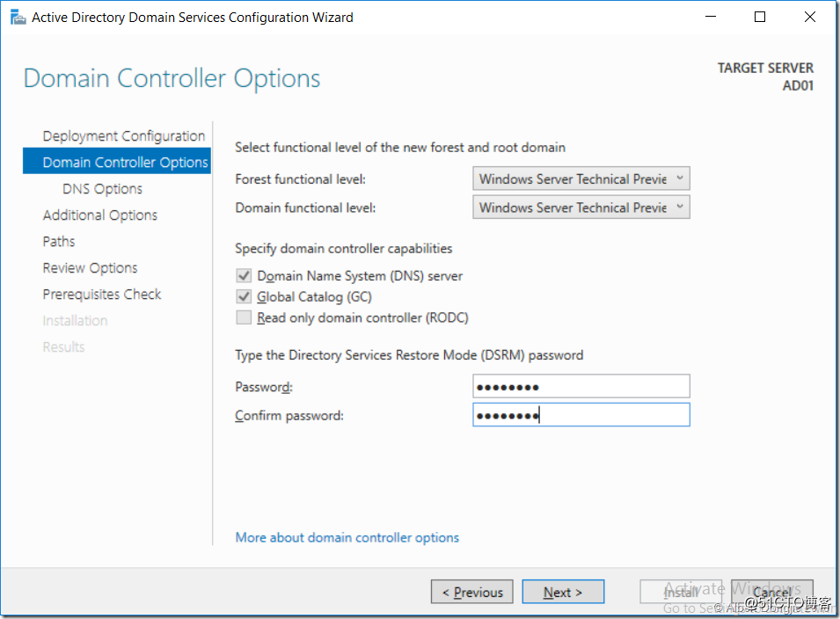
Task: Click the wizard app icon in title bar
Action: pyautogui.click(x=18, y=17)
